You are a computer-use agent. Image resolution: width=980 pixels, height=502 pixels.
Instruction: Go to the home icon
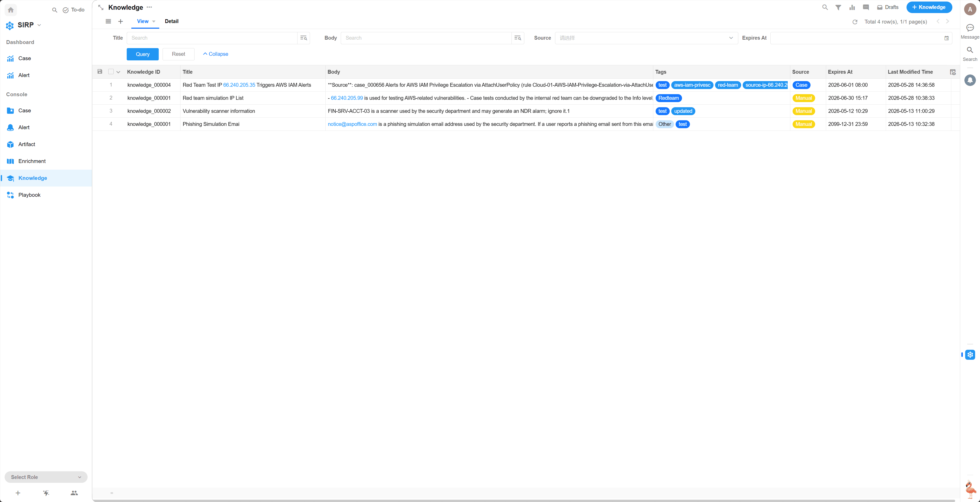point(11,10)
